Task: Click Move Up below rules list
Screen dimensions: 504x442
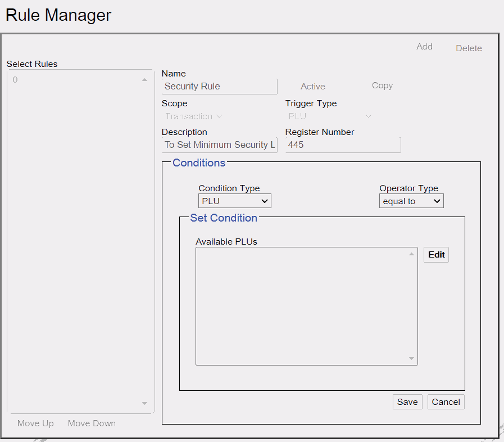Action: click(x=35, y=423)
